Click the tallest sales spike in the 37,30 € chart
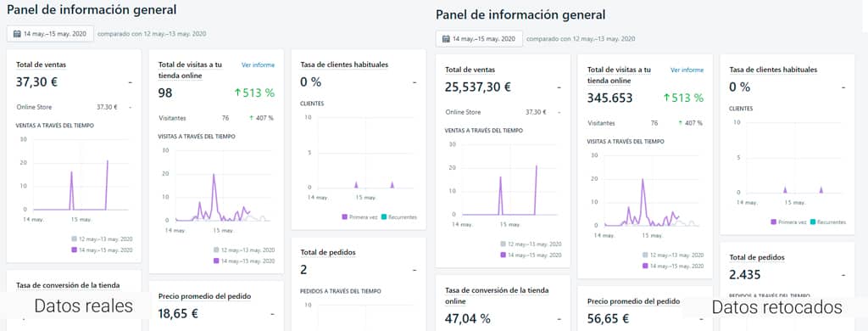868x331 pixels. point(107,162)
